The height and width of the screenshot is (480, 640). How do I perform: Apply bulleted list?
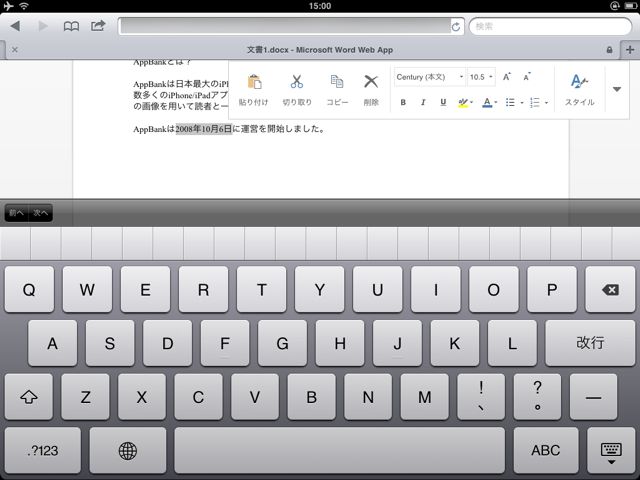tap(510, 102)
